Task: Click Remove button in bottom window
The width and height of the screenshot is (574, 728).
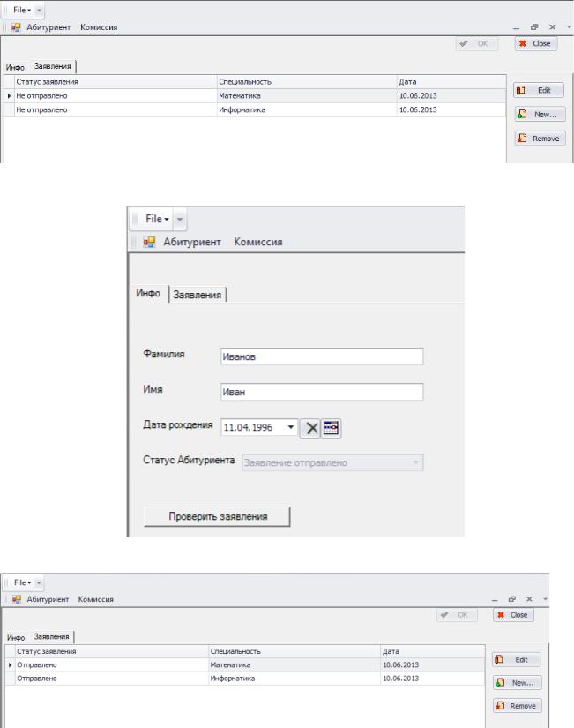Action: 518,706
